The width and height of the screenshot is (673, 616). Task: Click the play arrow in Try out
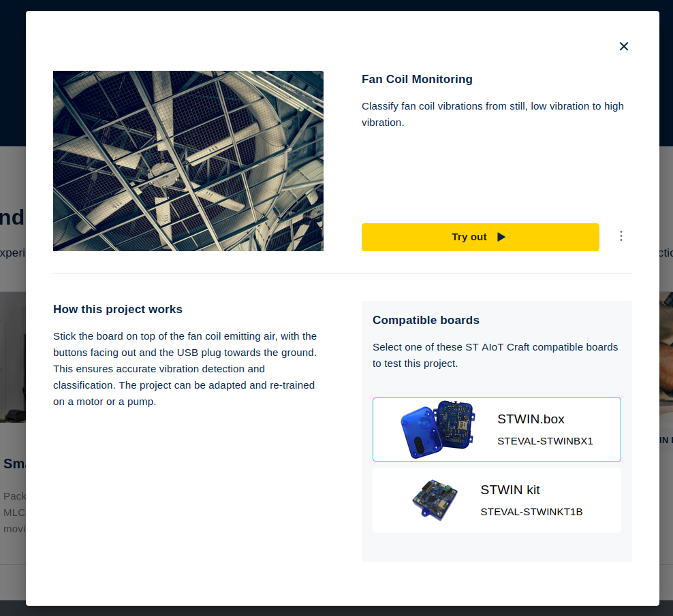tap(501, 238)
